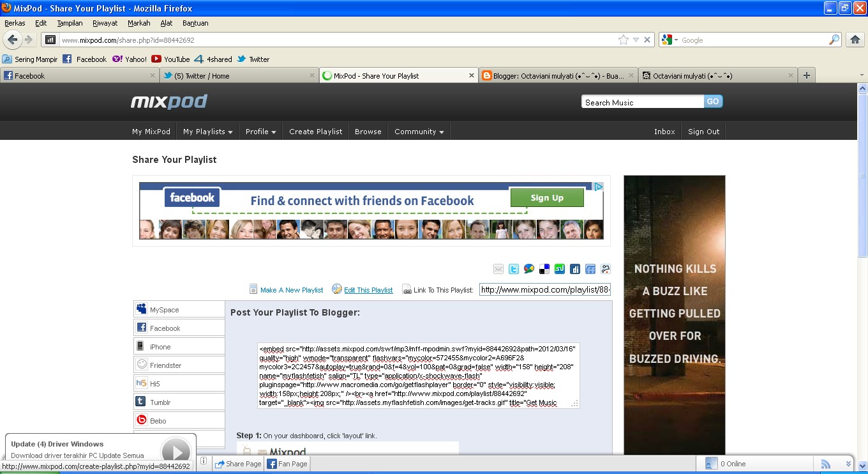Open the Tampilan menu
Viewport: 868px width, 474px height.
pyautogui.click(x=70, y=23)
